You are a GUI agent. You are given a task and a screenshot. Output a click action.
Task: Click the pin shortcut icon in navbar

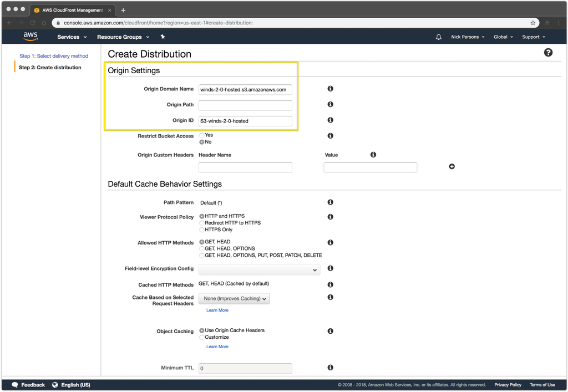click(163, 37)
